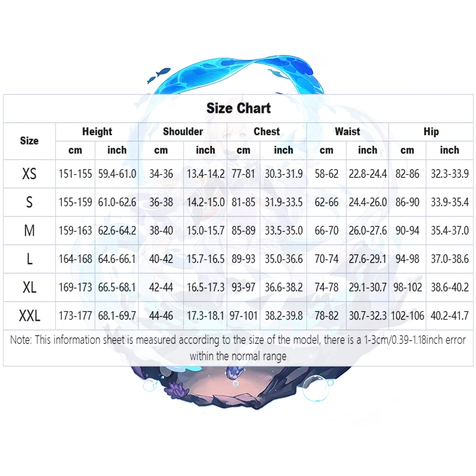Screen dimensions: 476x476
Task: Click the 151-155 height cell
Action: click(75, 174)
